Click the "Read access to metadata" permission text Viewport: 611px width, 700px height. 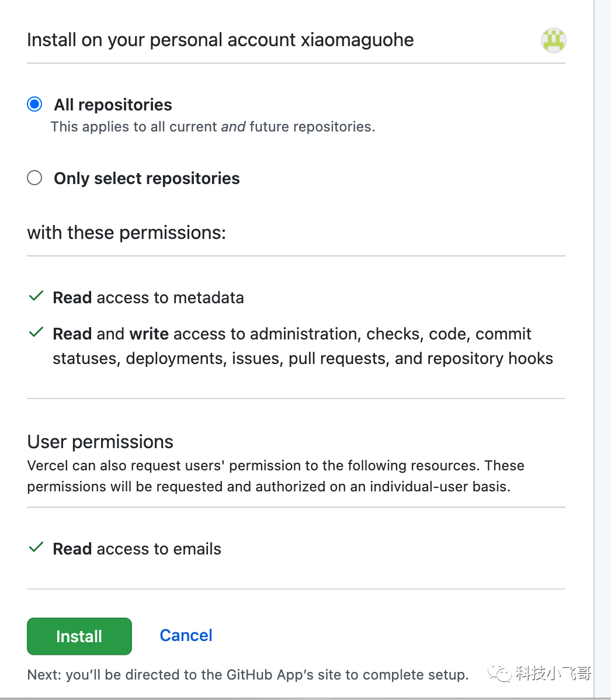(x=148, y=298)
